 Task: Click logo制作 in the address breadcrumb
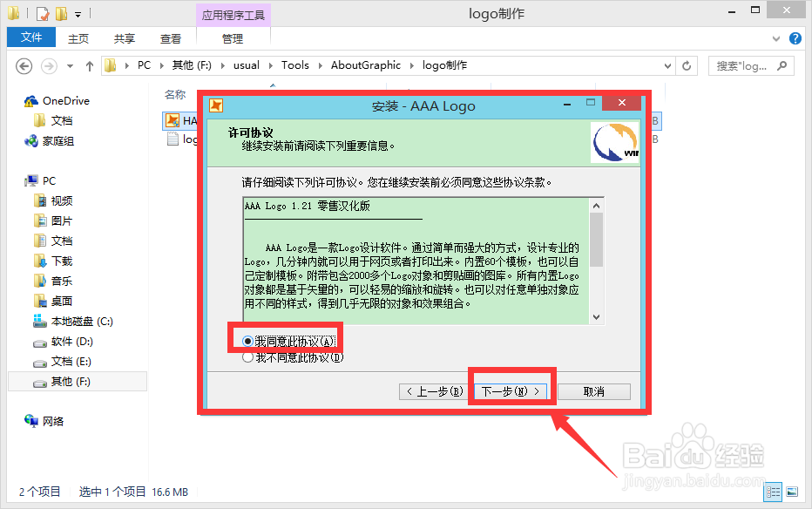444,65
